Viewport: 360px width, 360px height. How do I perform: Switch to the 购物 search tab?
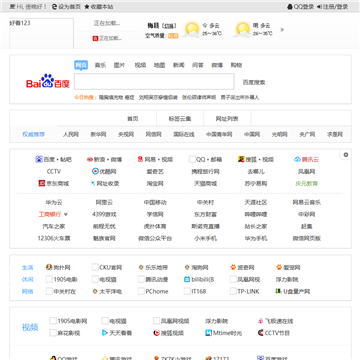[236, 65]
